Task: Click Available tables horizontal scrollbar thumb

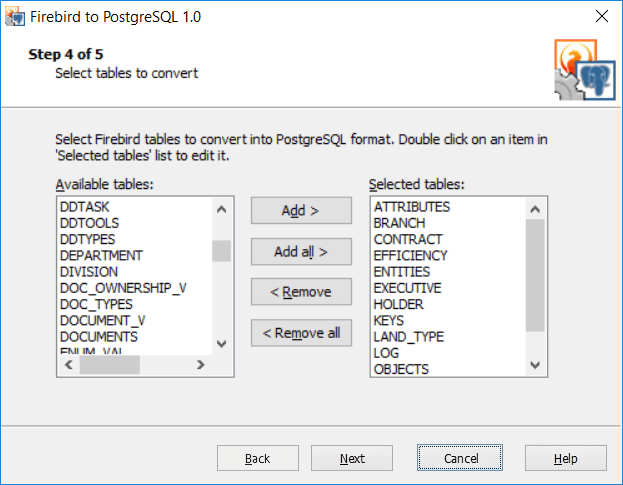Action: (x=110, y=365)
